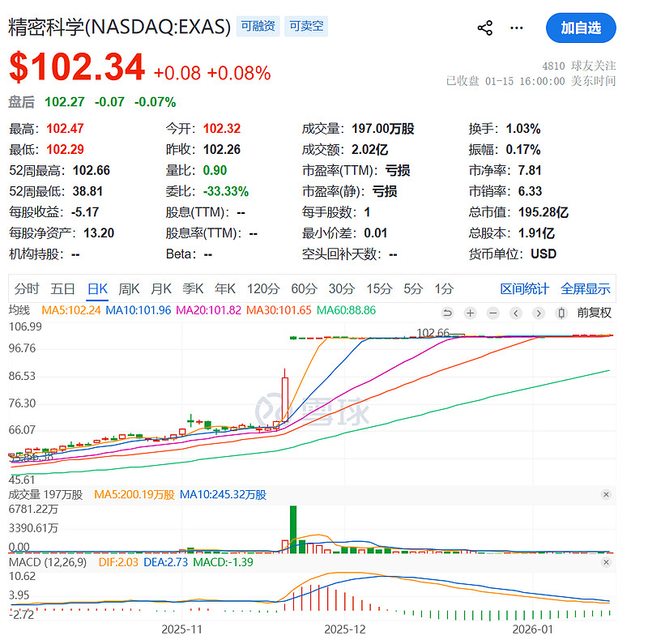Share this stock via the share icon
The height and width of the screenshot is (644, 648).
[x=484, y=28]
